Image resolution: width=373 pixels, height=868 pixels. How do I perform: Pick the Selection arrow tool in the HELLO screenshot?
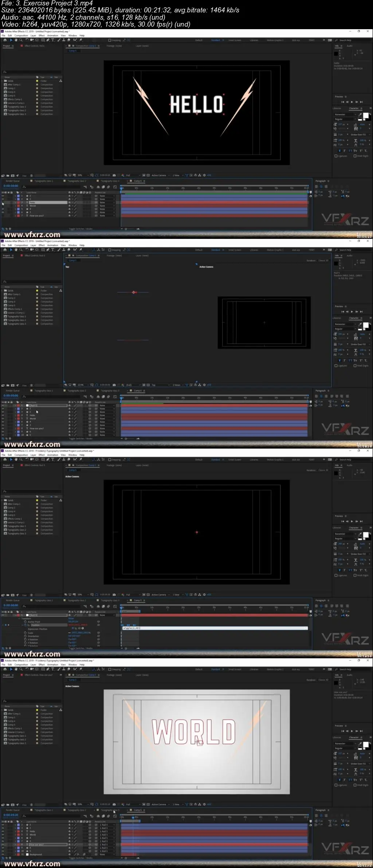coord(11,40)
